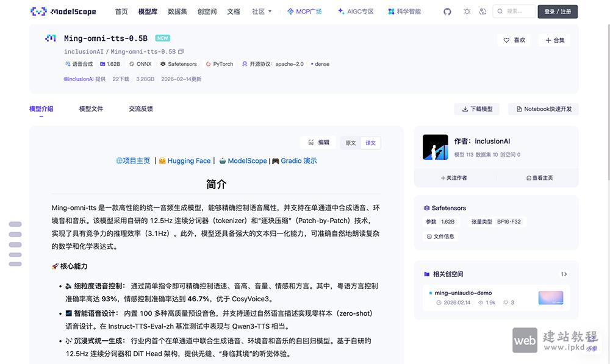The image size is (610, 364).
Task: Open the 模型库 menu item
Action: pyautogui.click(x=148, y=11)
